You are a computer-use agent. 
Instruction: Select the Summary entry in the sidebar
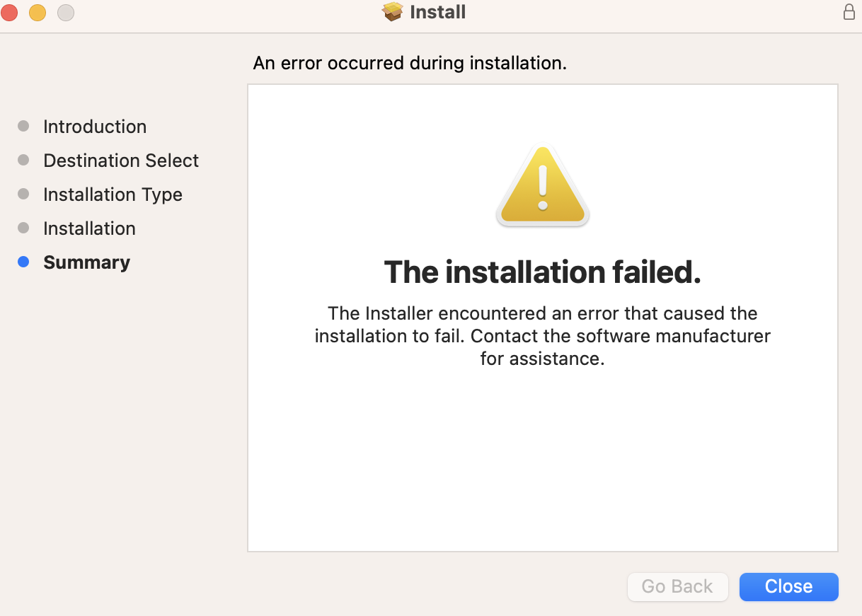coord(86,262)
